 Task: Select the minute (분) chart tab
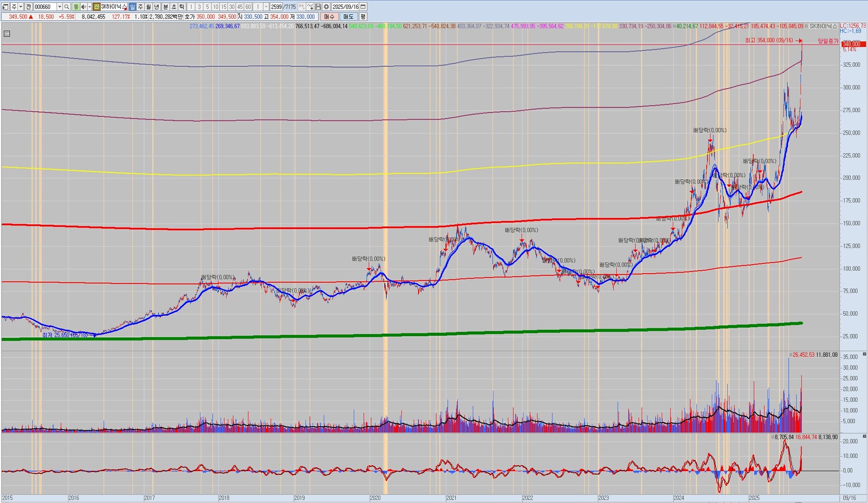[x=165, y=7]
